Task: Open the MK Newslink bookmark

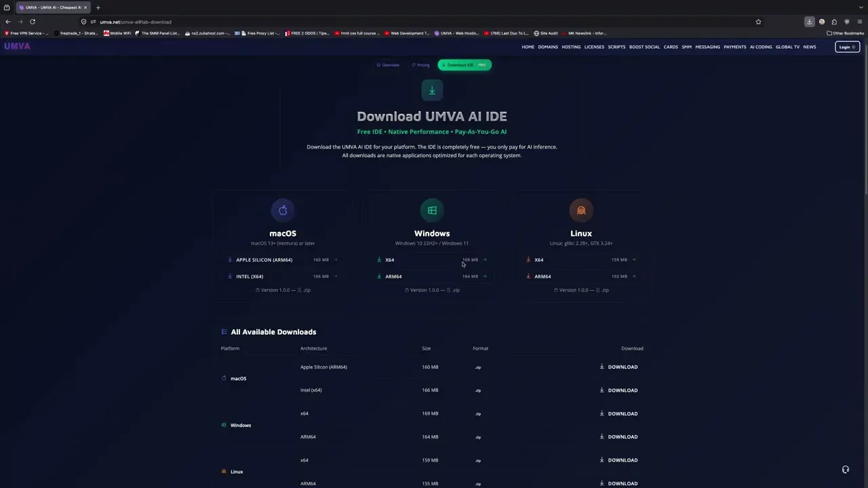Action: [584, 33]
